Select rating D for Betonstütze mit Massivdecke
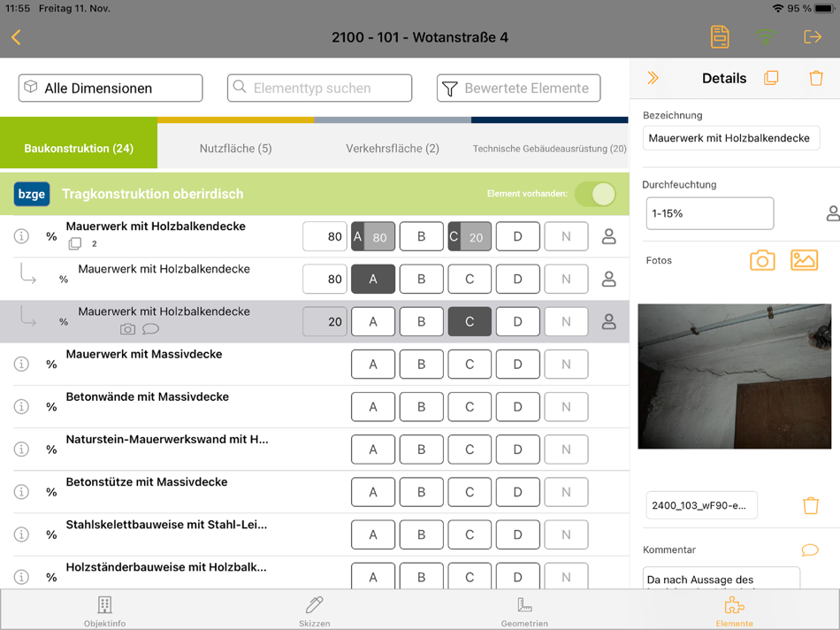This screenshot has height=630, width=840. tap(517, 492)
